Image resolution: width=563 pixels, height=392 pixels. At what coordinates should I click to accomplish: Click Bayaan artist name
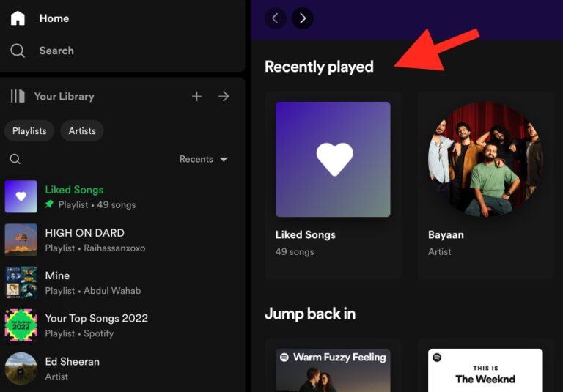446,234
